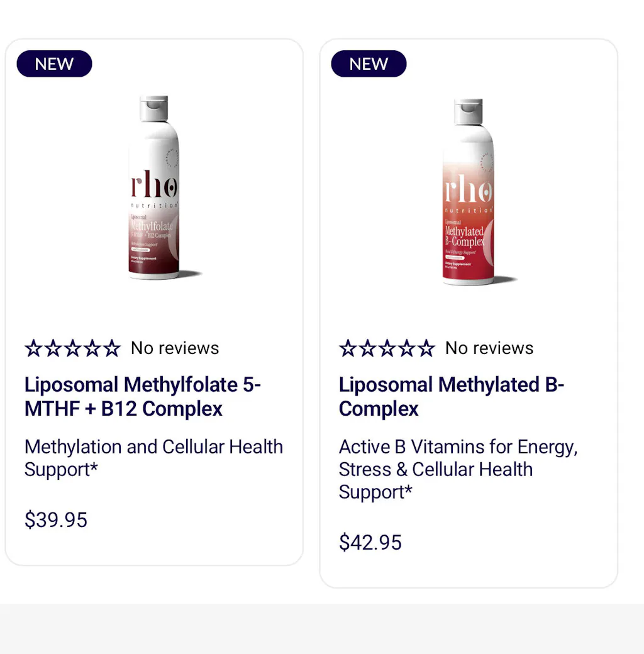Click the $39.95 price
The height and width of the screenshot is (654, 644).
56,520
